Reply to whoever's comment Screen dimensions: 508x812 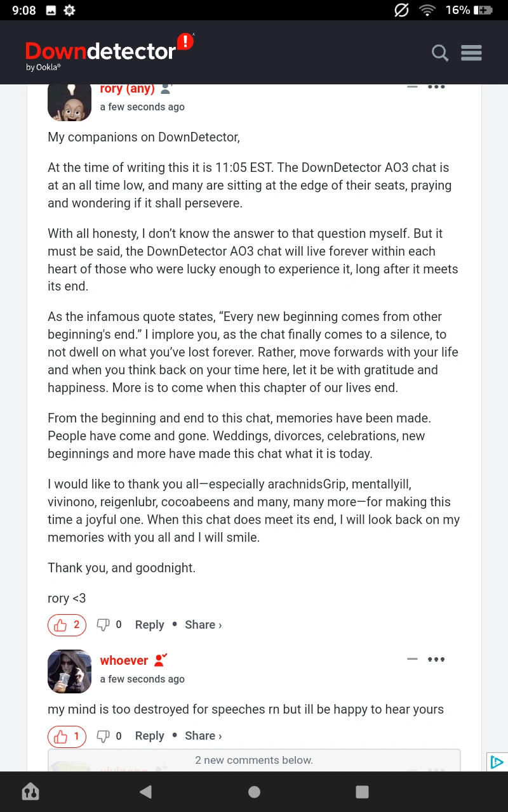pos(149,736)
